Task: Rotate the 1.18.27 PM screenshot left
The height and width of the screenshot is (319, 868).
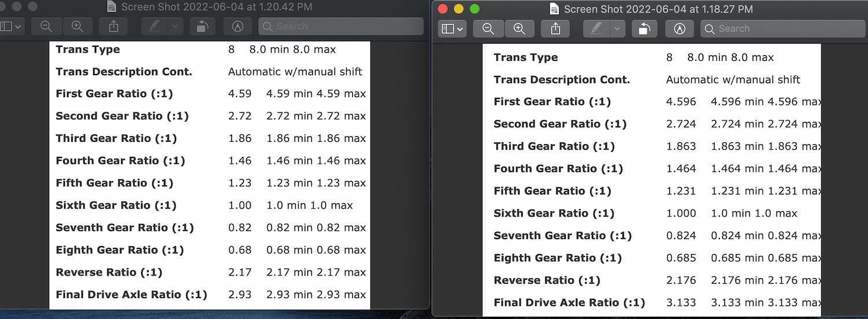Action: click(644, 28)
